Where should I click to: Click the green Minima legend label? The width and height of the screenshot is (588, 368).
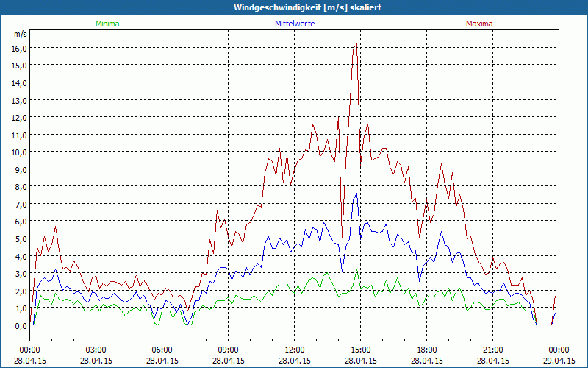(x=107, y=24)
